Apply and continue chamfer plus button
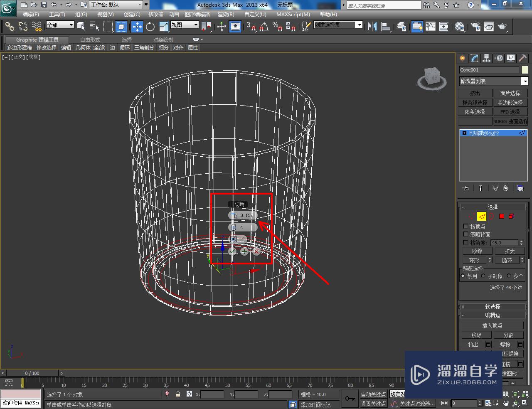Image resolution: width=532 pixels, height=409 pixels. (x=244, y=251)
